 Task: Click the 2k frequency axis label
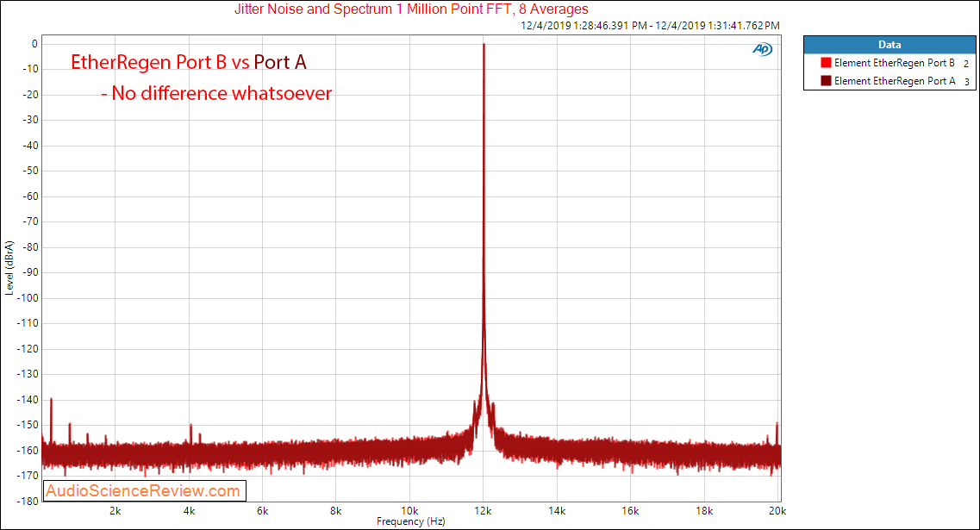click(115, 511)
